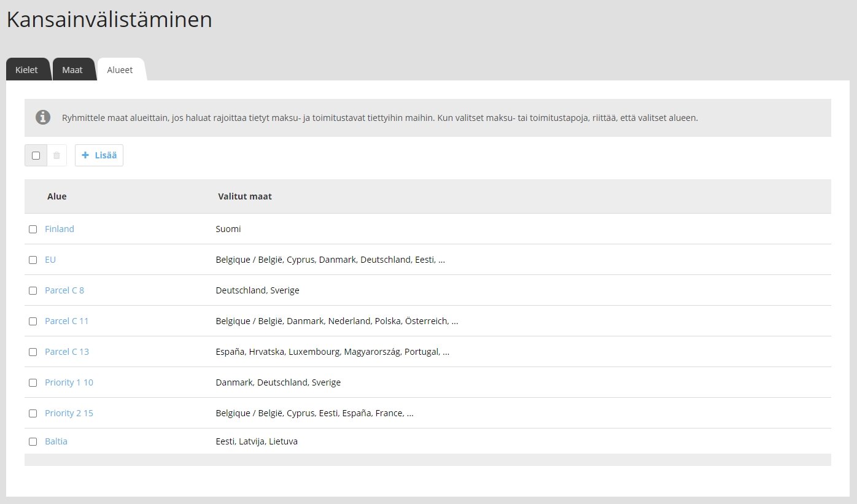The width and height of the screenshot is (857, 504).
Task: Check the Priority 1 10 checkbox
Action: click(33, 382)
